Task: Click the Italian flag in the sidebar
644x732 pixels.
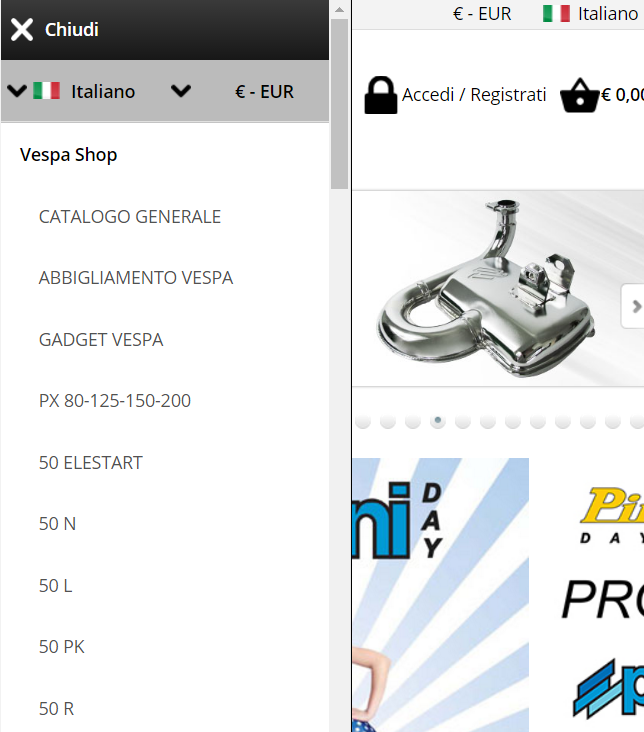Action: [46, 91]
